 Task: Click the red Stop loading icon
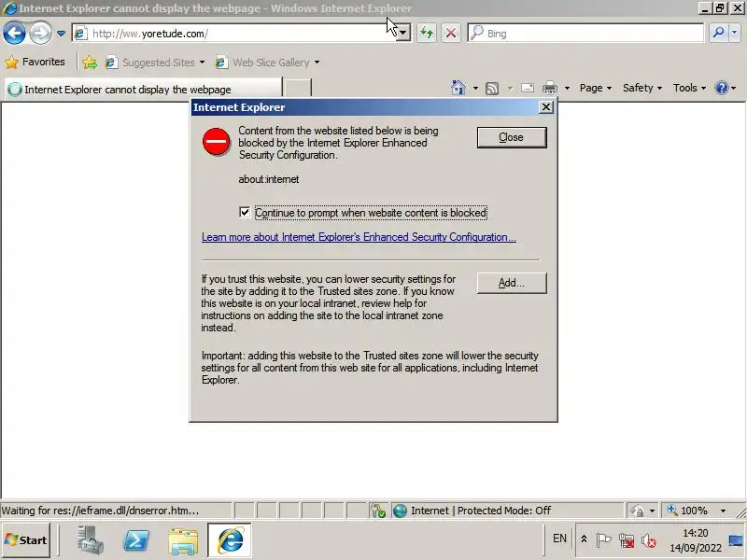tap(451, 34)
